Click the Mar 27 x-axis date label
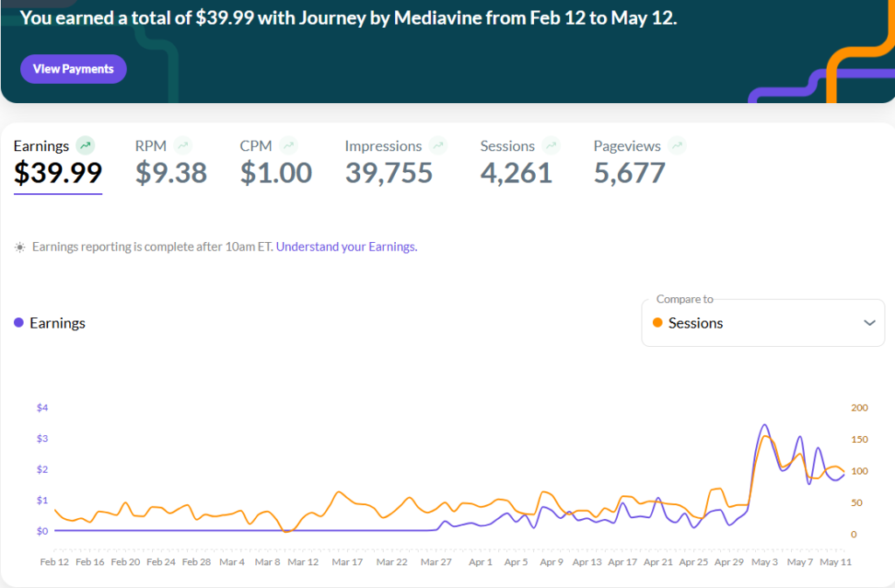895x588 pixels. tap(436, 562)
